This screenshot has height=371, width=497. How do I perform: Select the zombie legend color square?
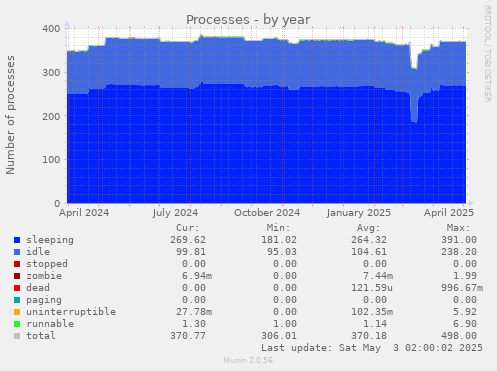(x=17, y=276)
